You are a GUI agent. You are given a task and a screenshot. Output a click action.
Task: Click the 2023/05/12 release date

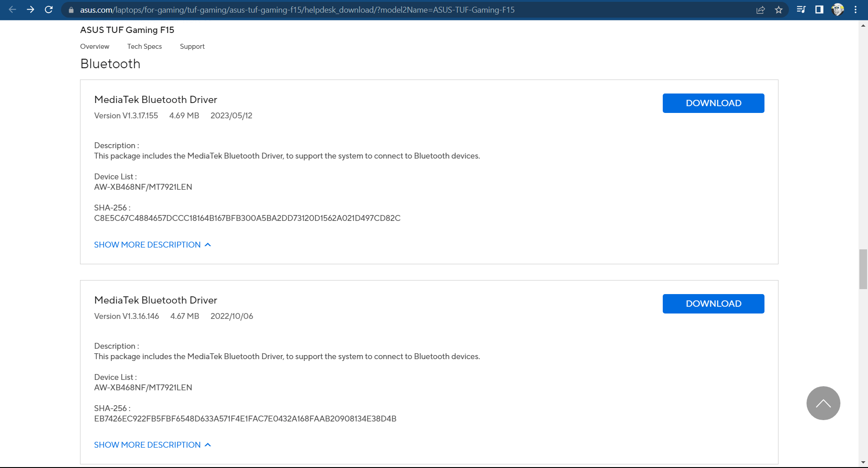tap(231, 116)
